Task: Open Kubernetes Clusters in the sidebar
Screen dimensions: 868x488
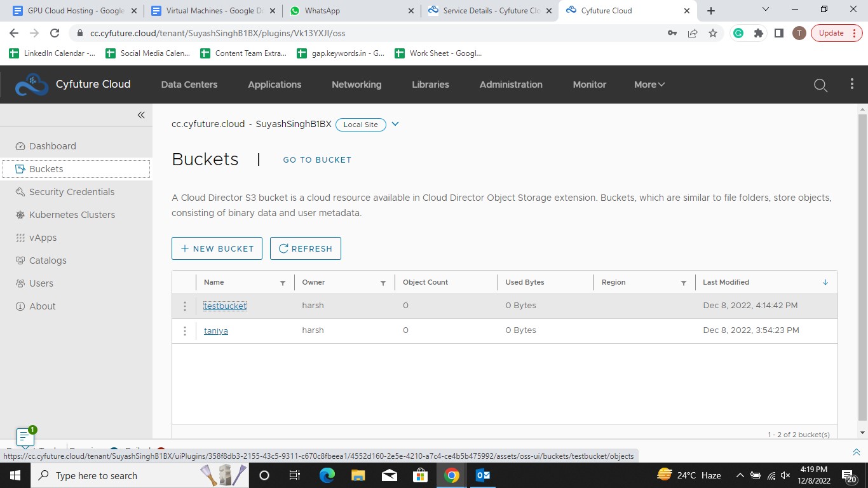Action: pos(72,215)
